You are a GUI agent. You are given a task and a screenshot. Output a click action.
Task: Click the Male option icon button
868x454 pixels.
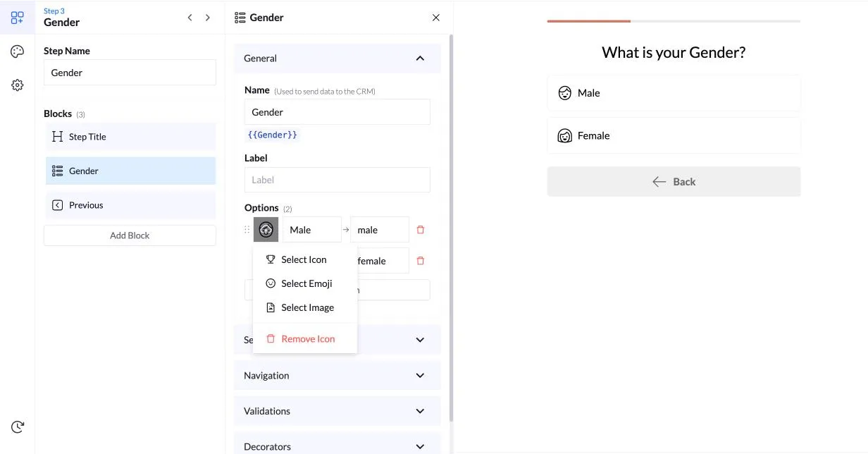tap(266, 230)
